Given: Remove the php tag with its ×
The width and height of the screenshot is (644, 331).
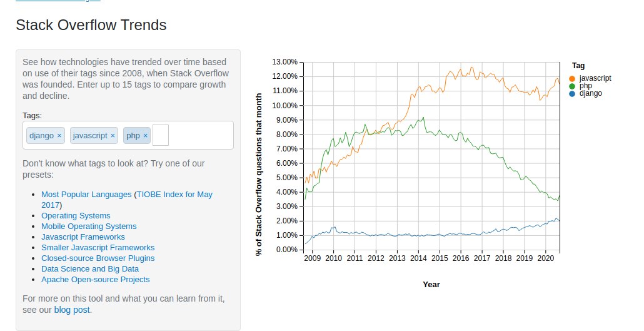Looking at the screenshot, I should point(146,136).
